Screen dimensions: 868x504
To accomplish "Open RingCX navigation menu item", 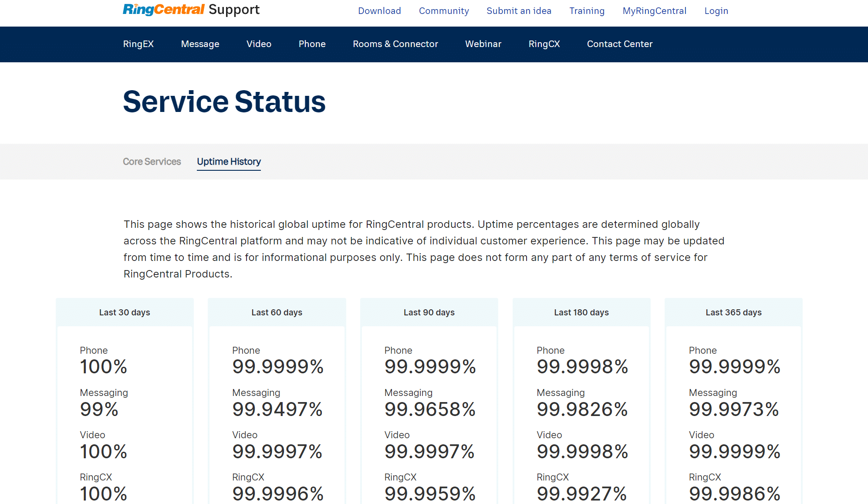I will (x=544, y=44).
